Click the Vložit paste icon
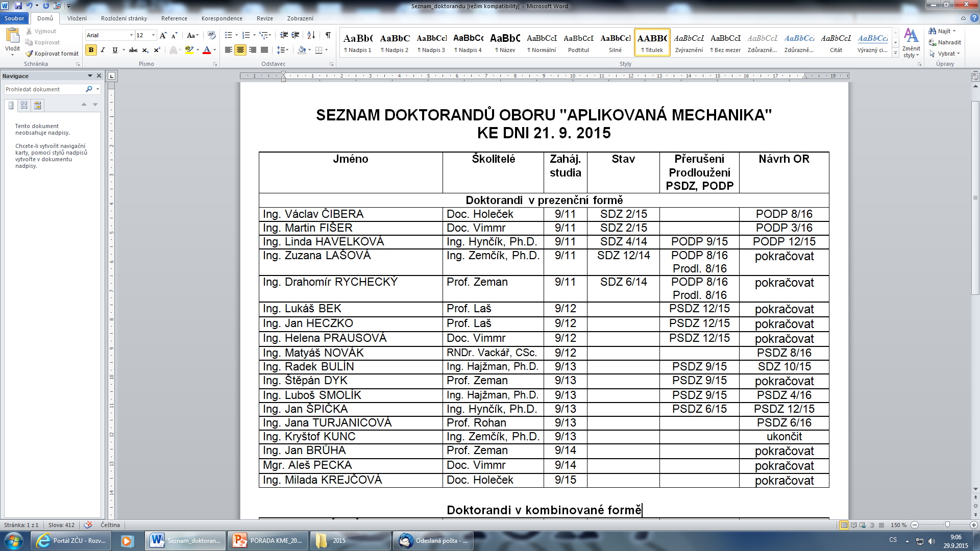This screenshot has height=551, width=980. (x=12, y=35)
